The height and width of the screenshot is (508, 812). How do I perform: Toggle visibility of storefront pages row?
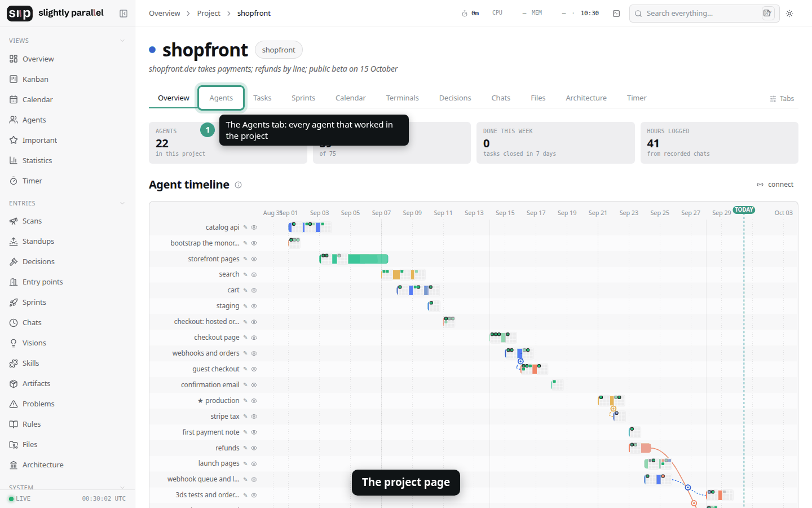pos(254,259)
